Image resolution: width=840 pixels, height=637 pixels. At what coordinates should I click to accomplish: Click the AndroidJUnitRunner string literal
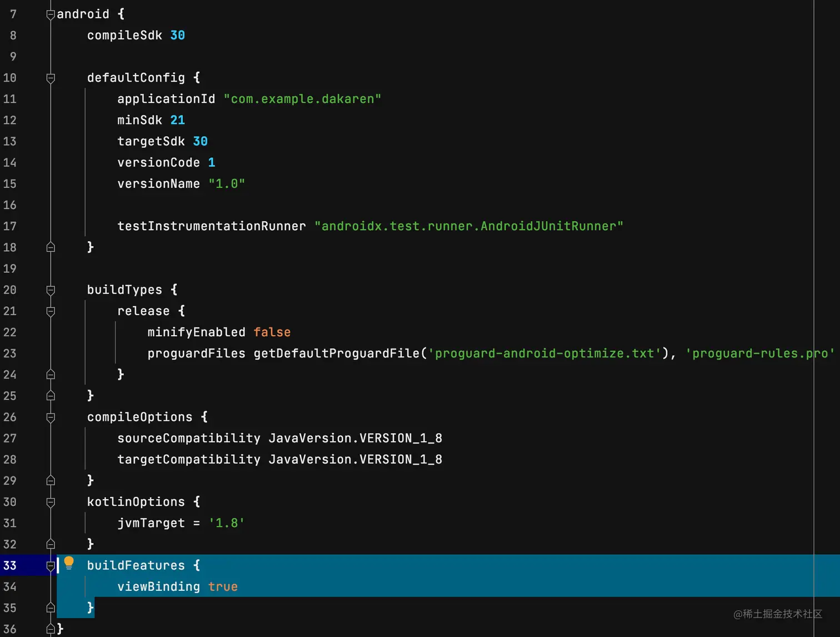tap(469, 226)
